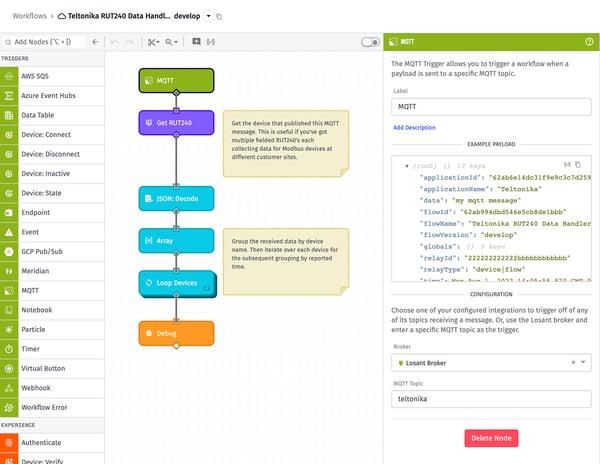
Task: Add an Azure Event Hubs trigger
Action: 52,96
